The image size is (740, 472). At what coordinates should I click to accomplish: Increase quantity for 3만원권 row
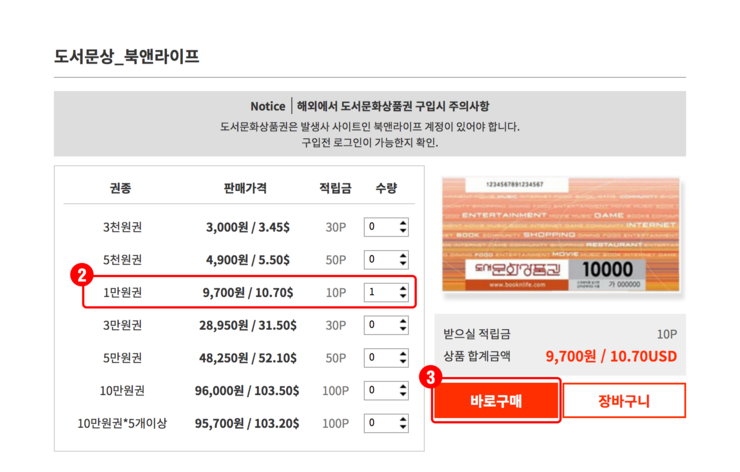[x=403, y=321]
